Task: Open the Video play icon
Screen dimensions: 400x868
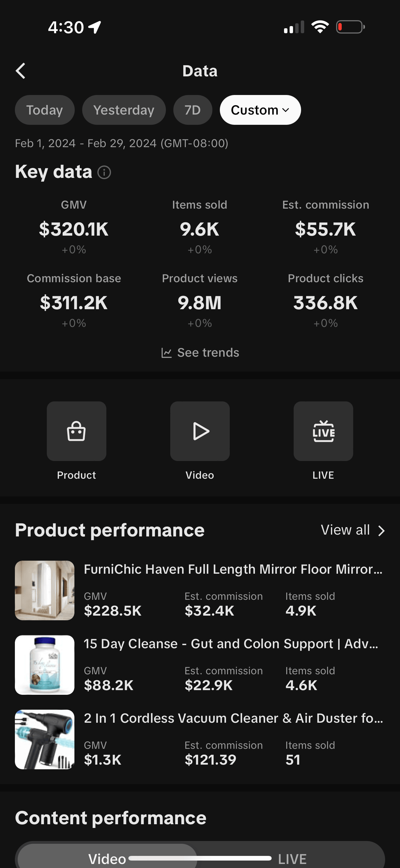Action: (200, 431)
